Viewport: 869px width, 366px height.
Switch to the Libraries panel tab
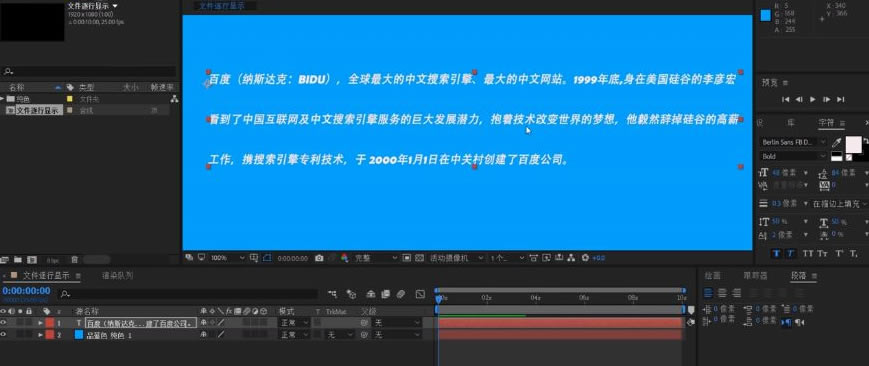(x=791, y=123)
